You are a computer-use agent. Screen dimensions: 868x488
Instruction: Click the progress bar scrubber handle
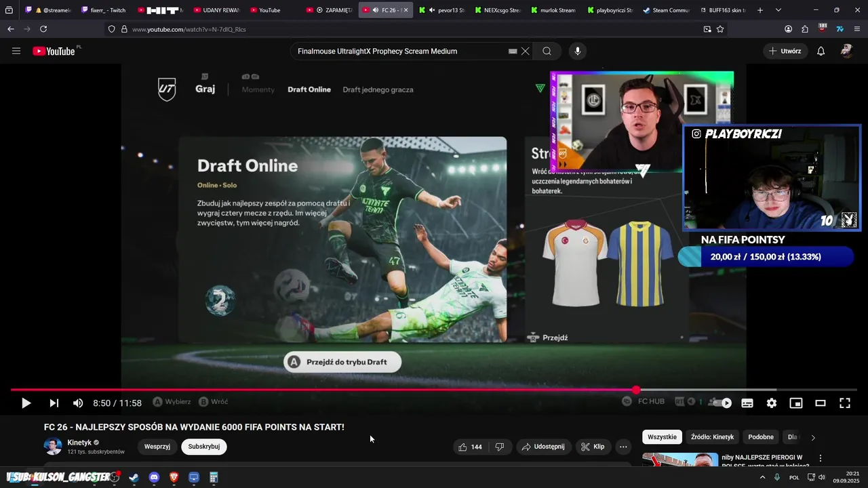[636, 390]
